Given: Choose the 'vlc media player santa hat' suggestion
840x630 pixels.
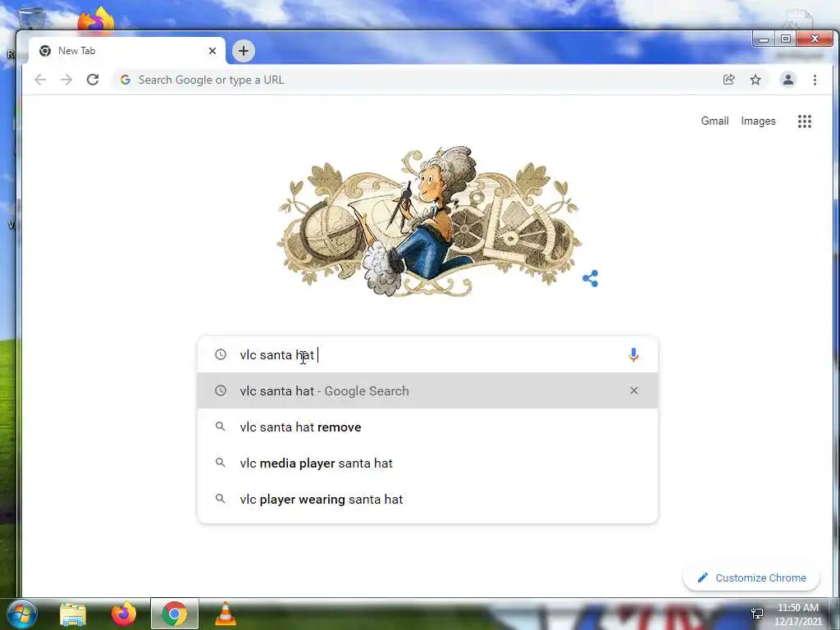Looking at the screenshot, I should coord(427,463).
